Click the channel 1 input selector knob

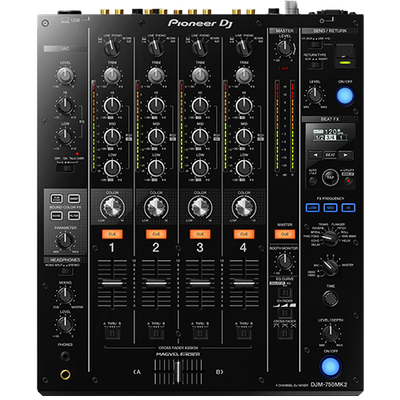click(112, 48)
